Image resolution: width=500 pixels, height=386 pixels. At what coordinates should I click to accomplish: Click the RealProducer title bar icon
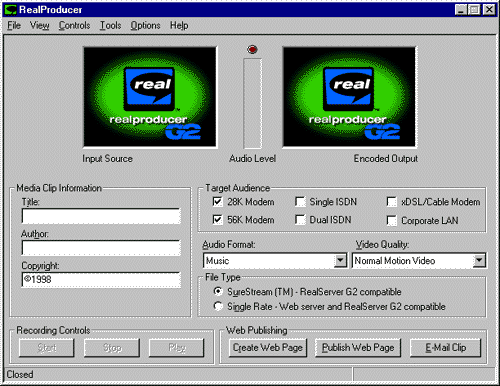(x=11, y=10)
